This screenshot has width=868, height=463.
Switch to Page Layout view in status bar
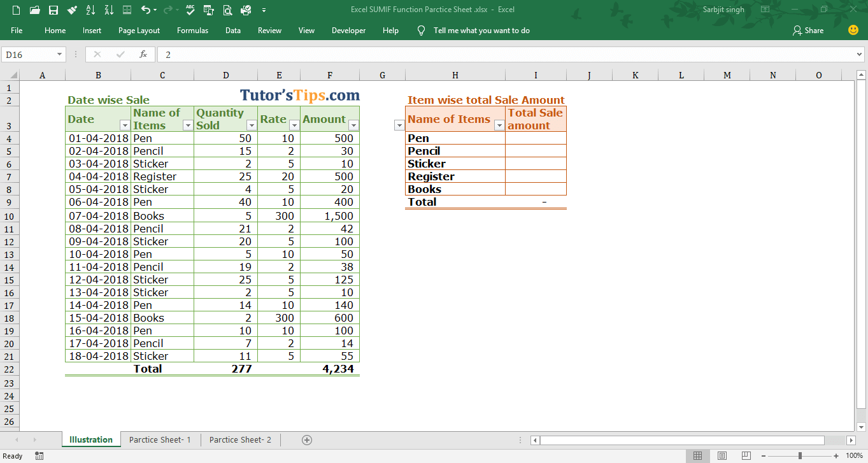point(722,456)
